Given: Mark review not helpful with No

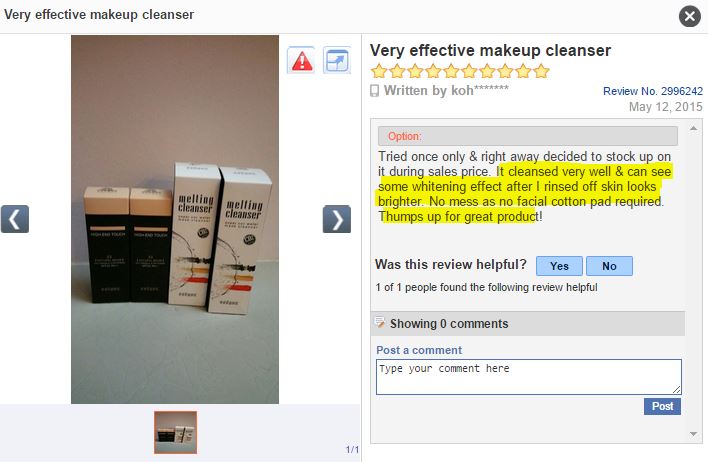Looking at the screenshot, I should (609, 266).
